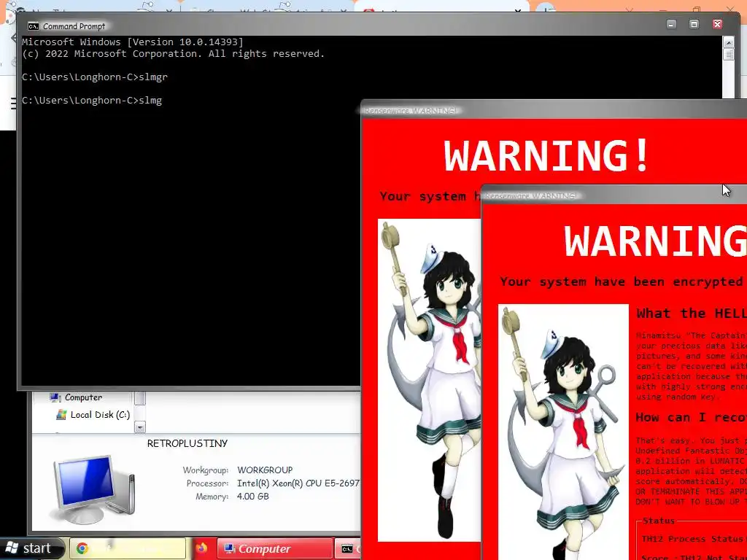Click the Status group label in Rensenware
Image resolution: width=747 pixels, height=560 pixels.
pyautogui.click(x=659, y=521)
